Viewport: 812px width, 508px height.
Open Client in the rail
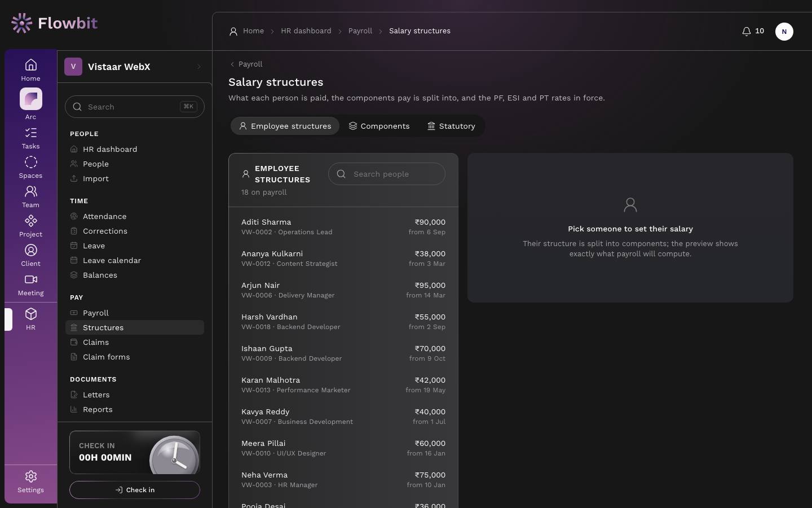30,256
